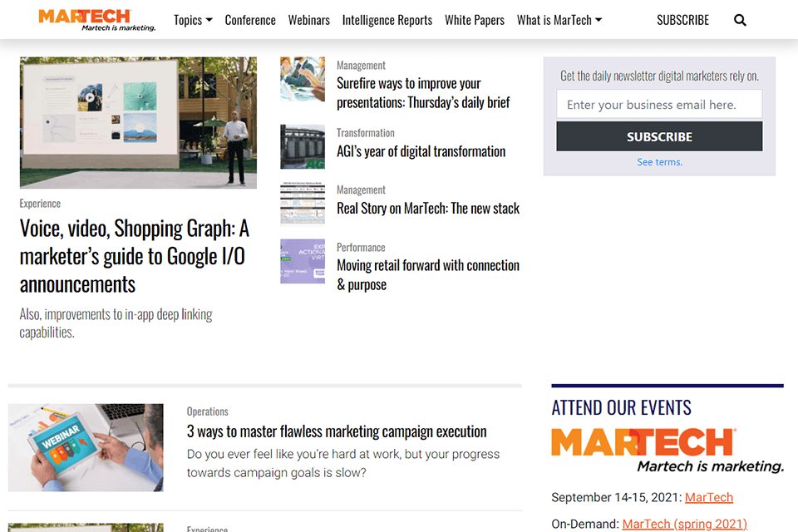The height and width of the screenshot is (532, 798).
Task: Click the new stack article thumbnail
Action: (303, 204)
